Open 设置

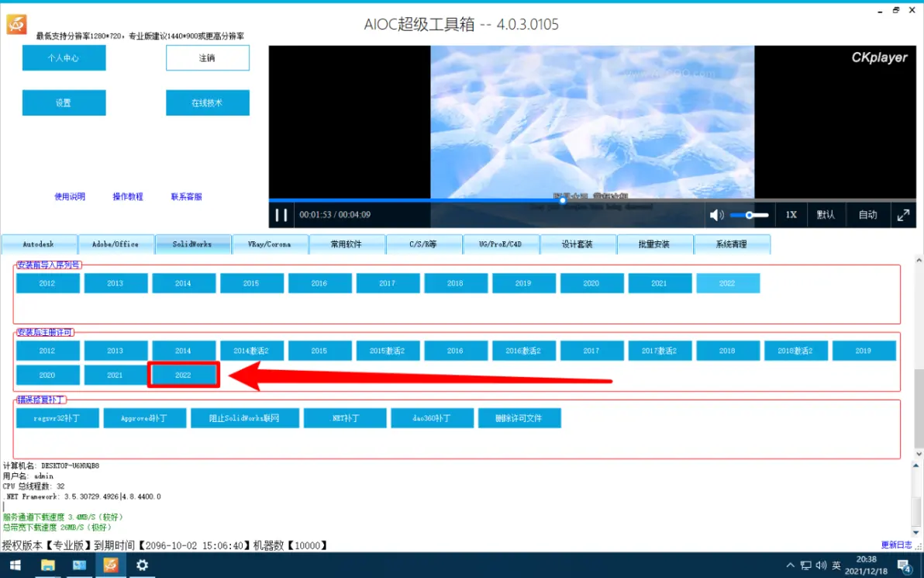click(64, 102)
